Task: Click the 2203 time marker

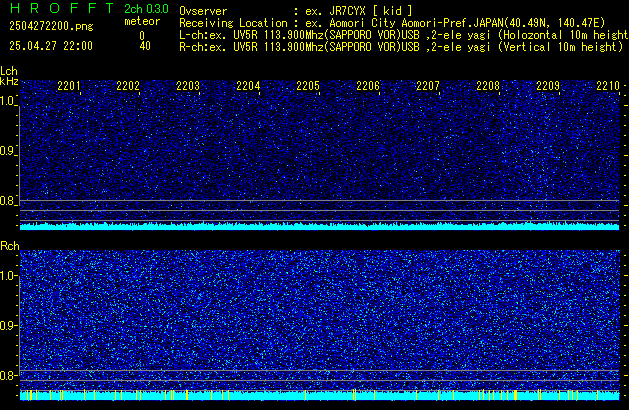Action: pos(188,86)
